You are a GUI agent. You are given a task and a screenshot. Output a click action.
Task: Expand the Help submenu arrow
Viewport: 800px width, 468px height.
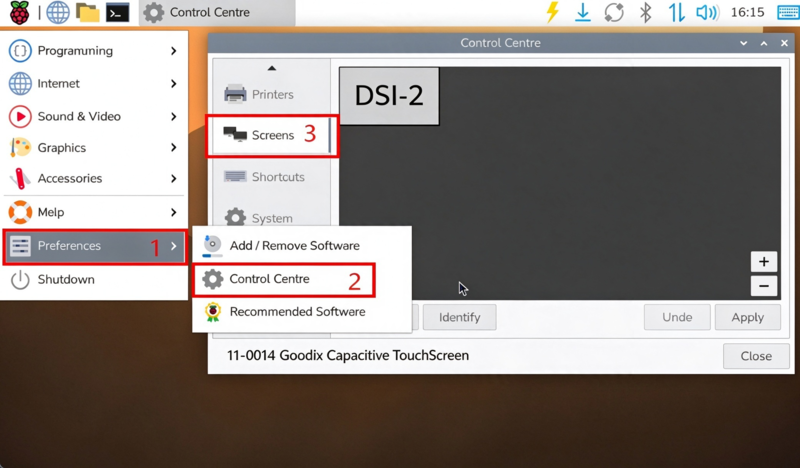pos(174,212)
